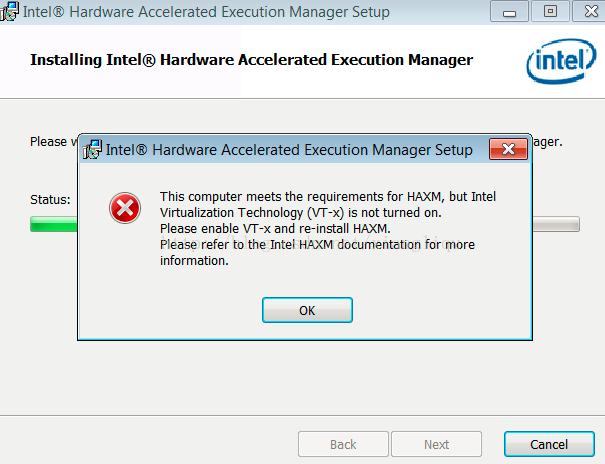This screenshot has width=605, height=464.
Task: Close the error dialog with red X
Action: coord(508,150)
